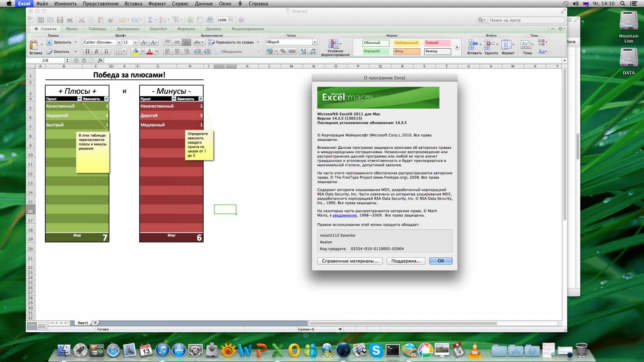
Task: Click the Insert cells icon labeled Вставить
Action: (473, 44)
